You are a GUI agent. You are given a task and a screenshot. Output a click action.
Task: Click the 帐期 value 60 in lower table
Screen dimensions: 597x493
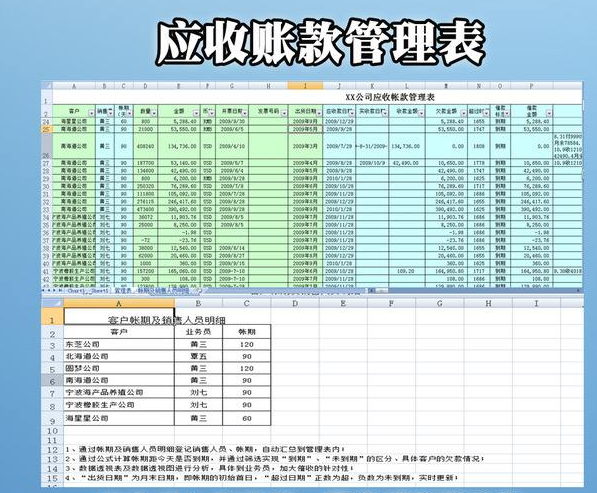pyautogui.click(x=247, y=418)
